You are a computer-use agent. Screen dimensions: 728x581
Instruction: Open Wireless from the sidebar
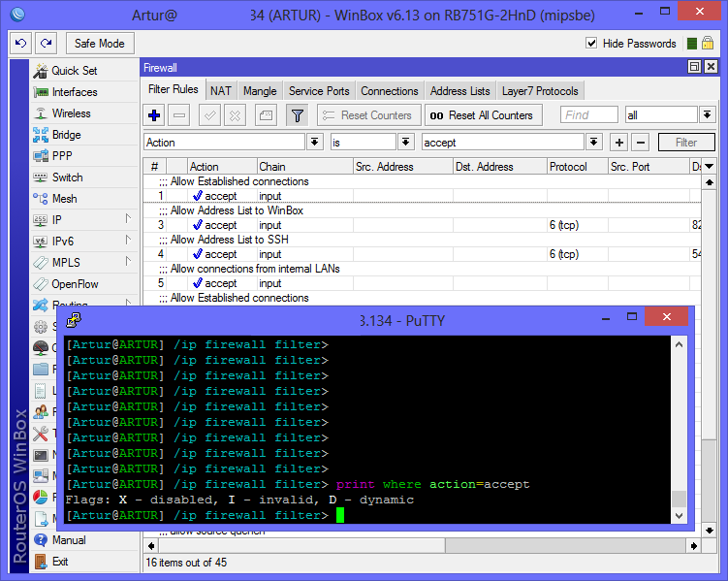[x=71, y=113]
